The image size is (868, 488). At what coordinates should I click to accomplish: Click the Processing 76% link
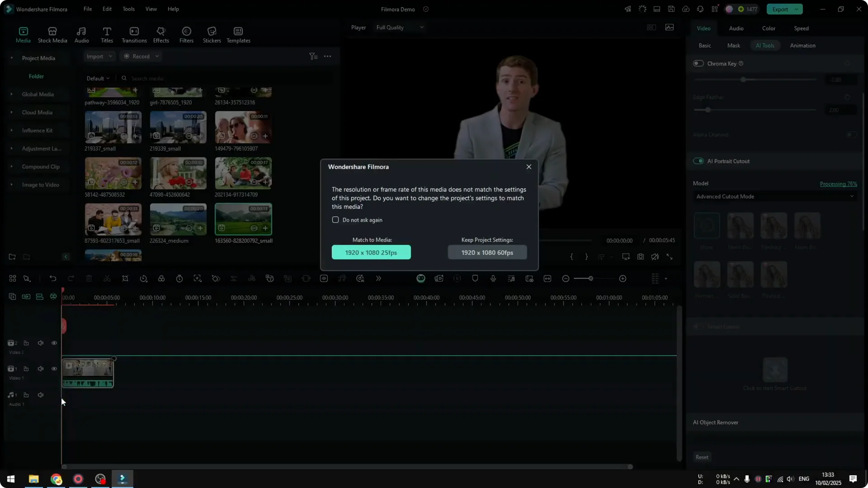coord(839,183)
